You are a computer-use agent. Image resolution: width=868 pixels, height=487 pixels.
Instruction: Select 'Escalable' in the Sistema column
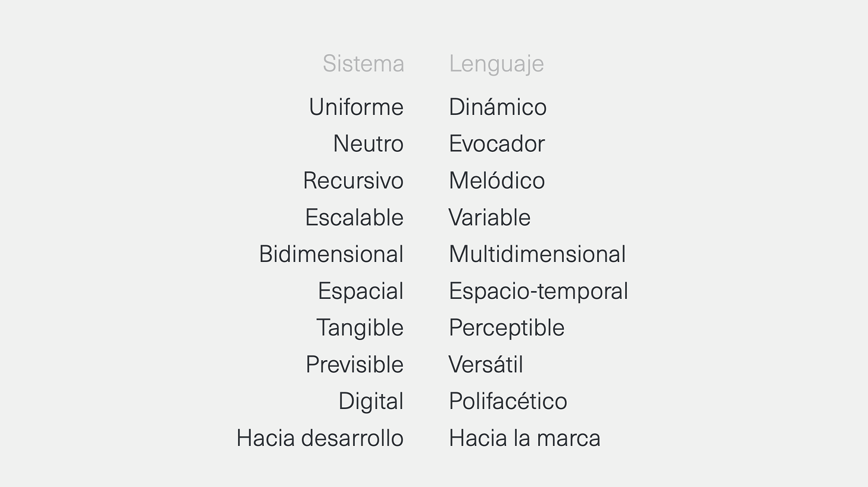click(x=354, y=218)
